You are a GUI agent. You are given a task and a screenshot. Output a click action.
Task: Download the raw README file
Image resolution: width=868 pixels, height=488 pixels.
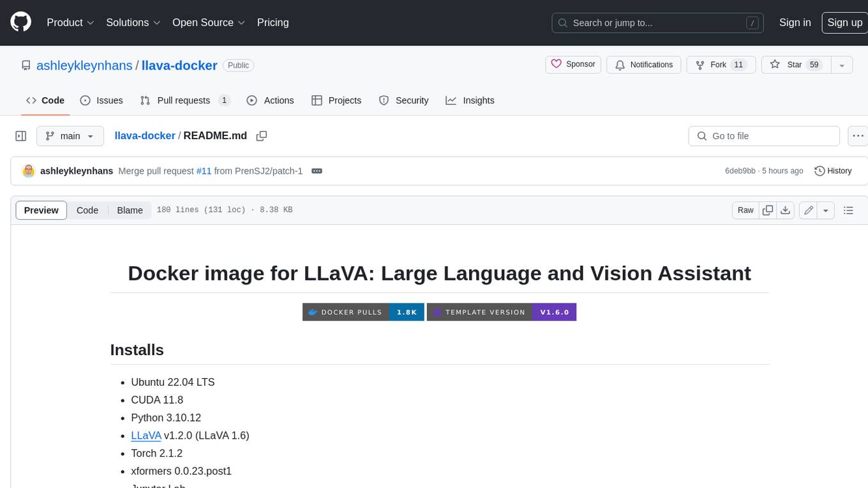[786, 210]
